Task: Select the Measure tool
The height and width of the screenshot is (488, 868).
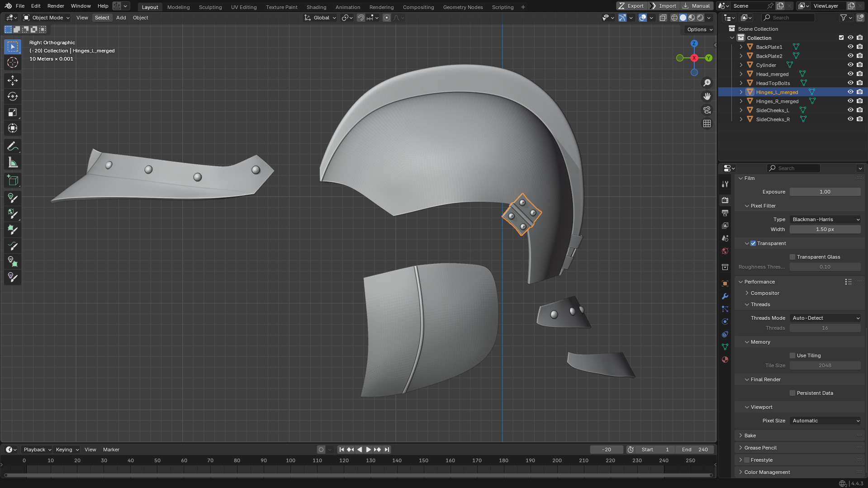Action: 13,162
